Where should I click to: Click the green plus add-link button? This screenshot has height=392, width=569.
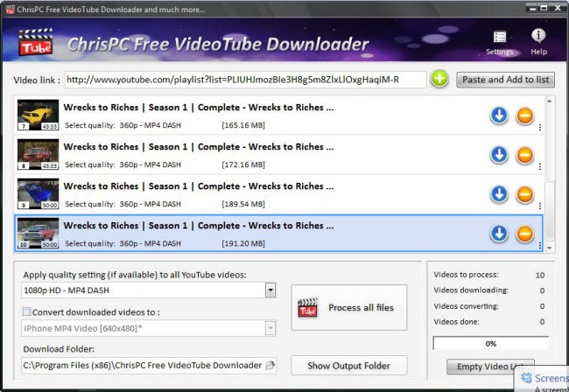tap(439, 79)
